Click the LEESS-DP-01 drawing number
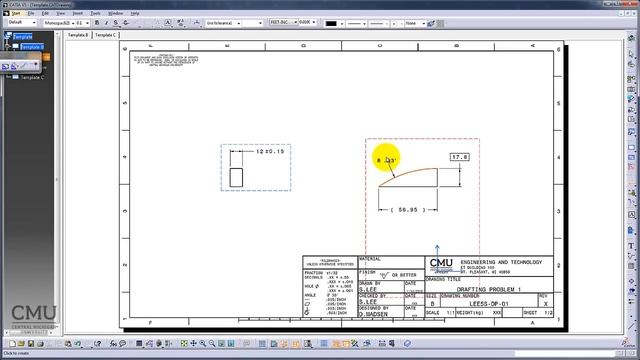The image size is (640, 360). click(x=489, y=304)
